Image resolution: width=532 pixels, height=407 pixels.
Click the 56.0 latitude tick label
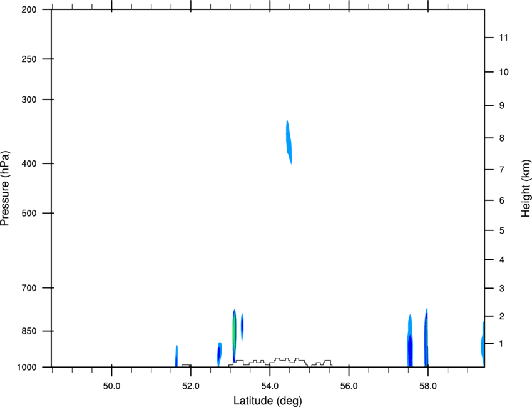pyautogui.click(x=349, y=386)
